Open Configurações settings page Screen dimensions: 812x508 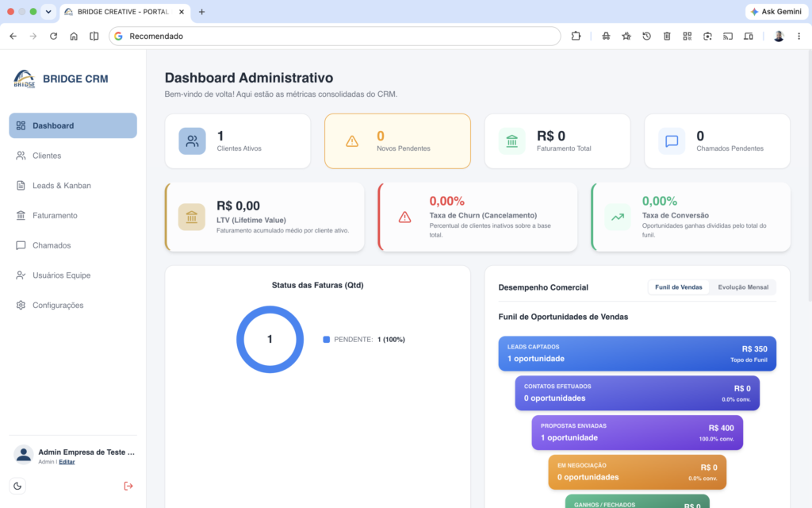pyautogui.click(x=73, y=306)
